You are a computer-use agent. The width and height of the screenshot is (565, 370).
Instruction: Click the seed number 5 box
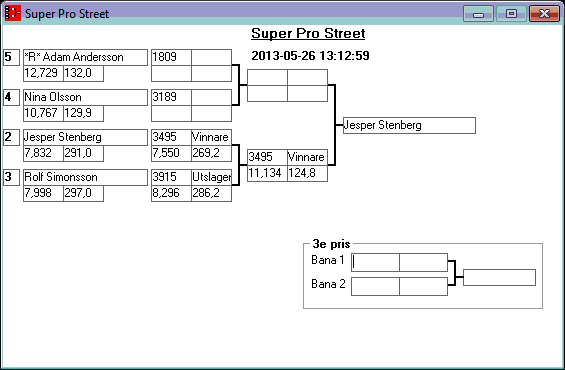tap(12, 57)
